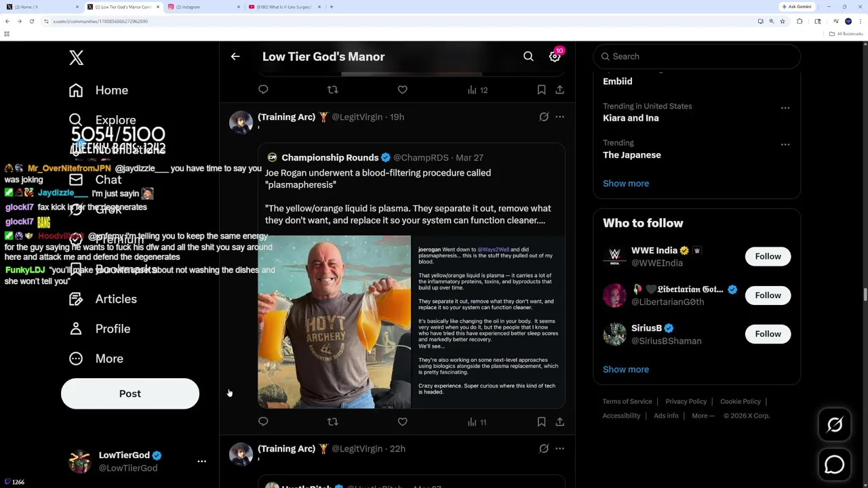Open a new browser tab
Screen dimensions: 868x488
pyautogui.click(x=331, y=7)
